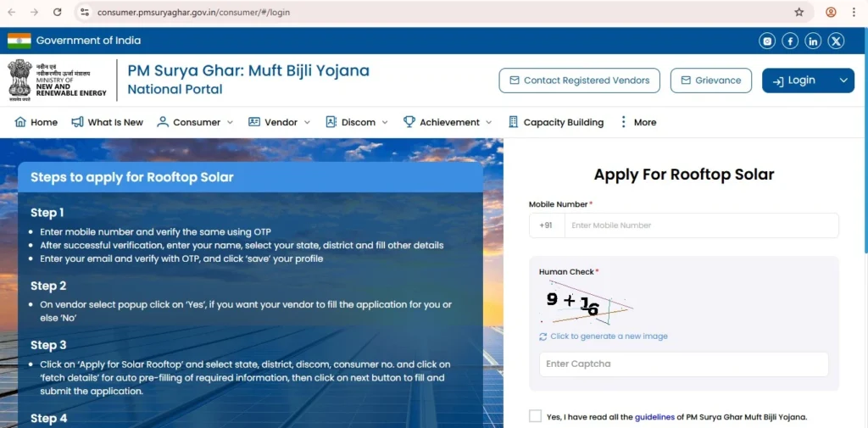
Task: Expand the Achievement menu chevron
Action: 489,122
